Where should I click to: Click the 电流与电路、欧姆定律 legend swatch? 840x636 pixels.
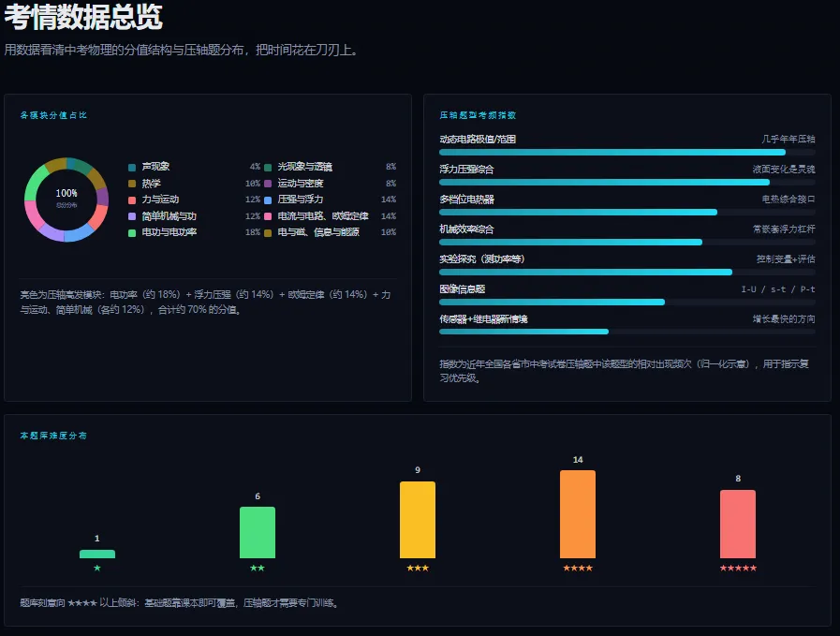point(268,216)
